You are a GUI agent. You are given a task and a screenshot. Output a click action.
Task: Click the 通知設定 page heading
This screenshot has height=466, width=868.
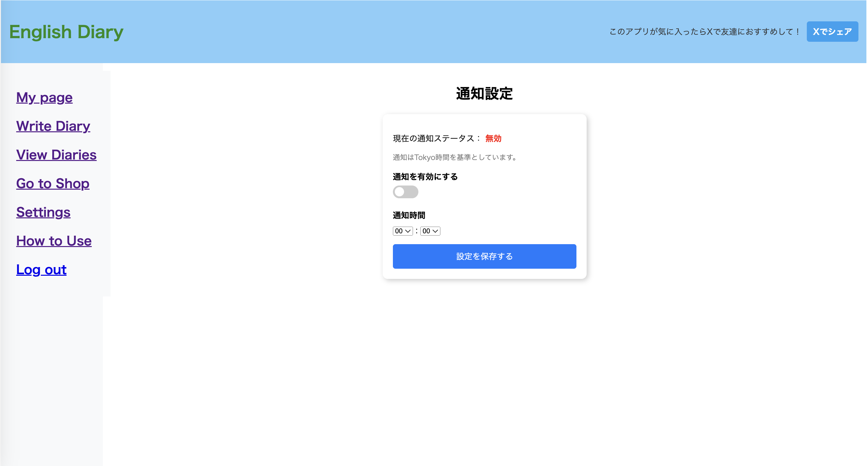click(x=484, y=94)
